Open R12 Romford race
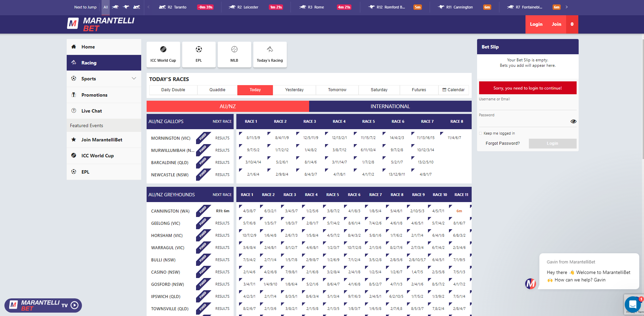 [395, 7]
